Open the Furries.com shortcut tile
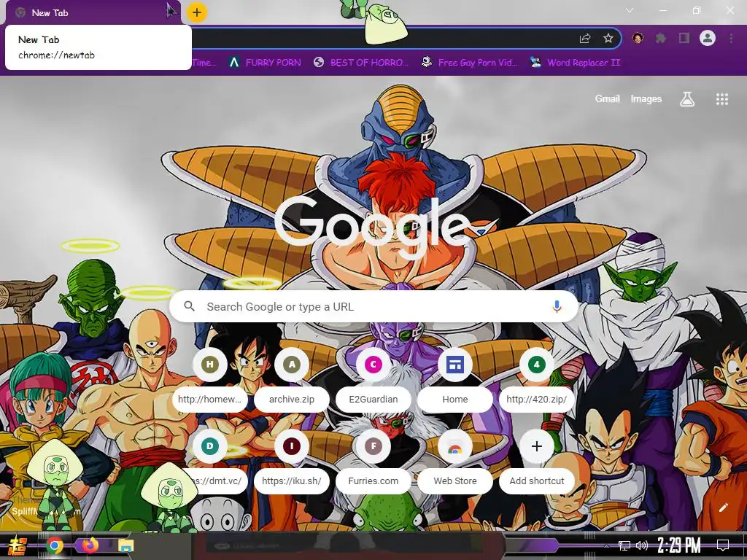Screen dimensions: 747x560 click(x=373, y=461)
